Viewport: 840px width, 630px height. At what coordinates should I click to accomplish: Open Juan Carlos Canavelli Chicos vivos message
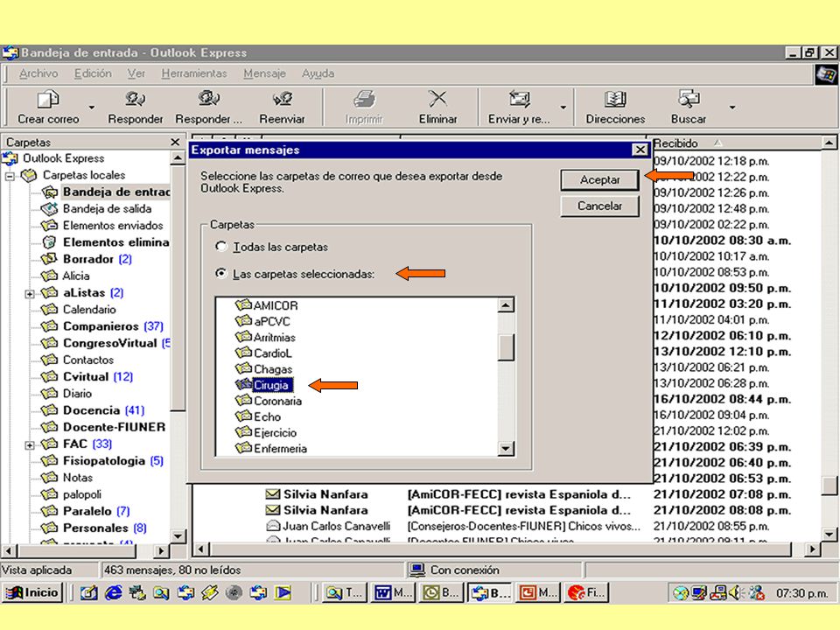click(x=452, y=526)
